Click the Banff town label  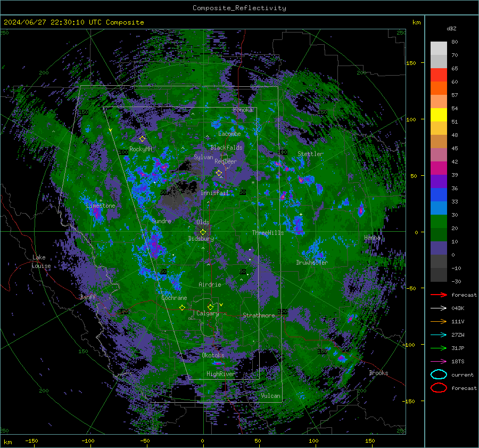click(88, 297)
